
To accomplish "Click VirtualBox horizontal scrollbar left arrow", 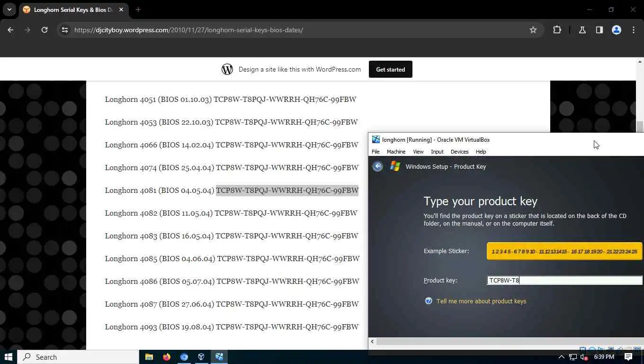I will coord(372,341).
